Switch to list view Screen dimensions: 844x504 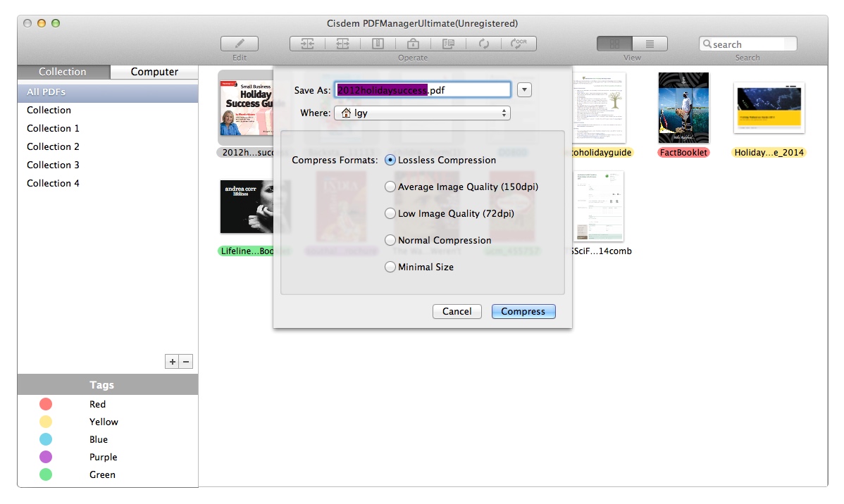650,44
